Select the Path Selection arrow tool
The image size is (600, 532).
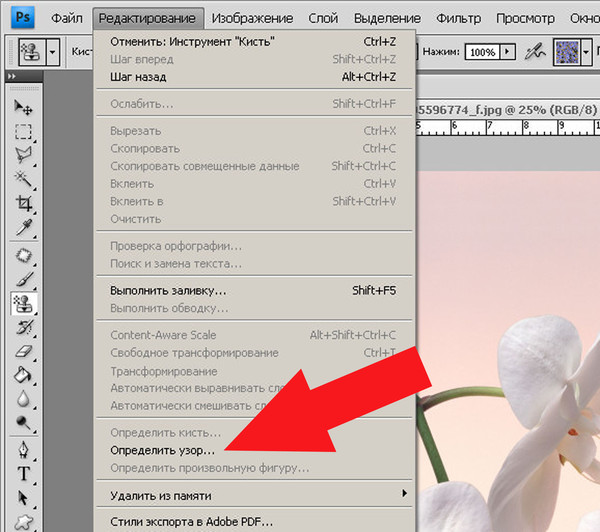pos(23,498)
